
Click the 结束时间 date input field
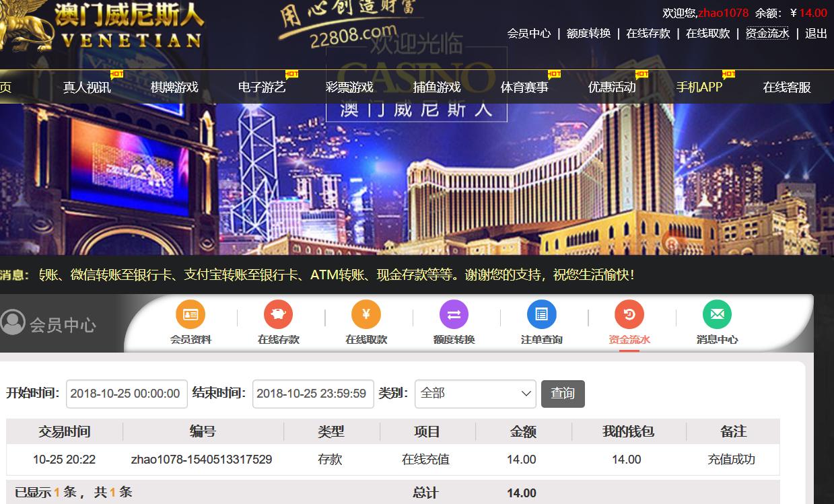[x=313, y=394]
